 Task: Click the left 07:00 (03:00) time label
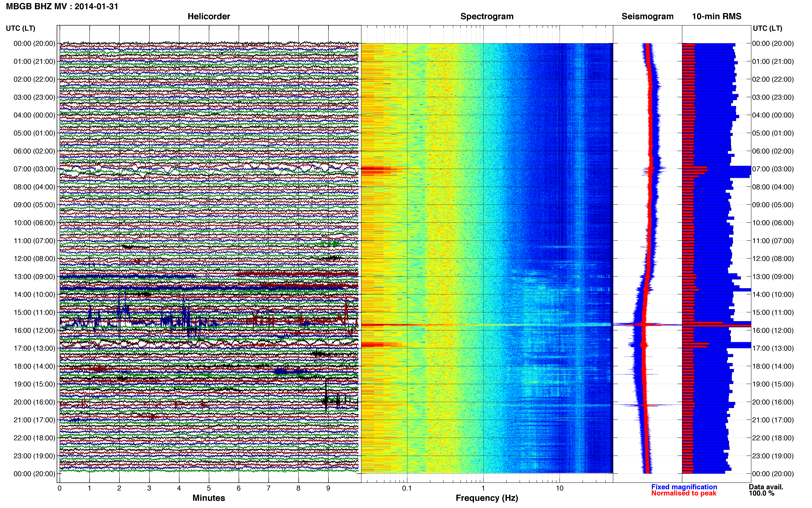(x=34, y=169)
